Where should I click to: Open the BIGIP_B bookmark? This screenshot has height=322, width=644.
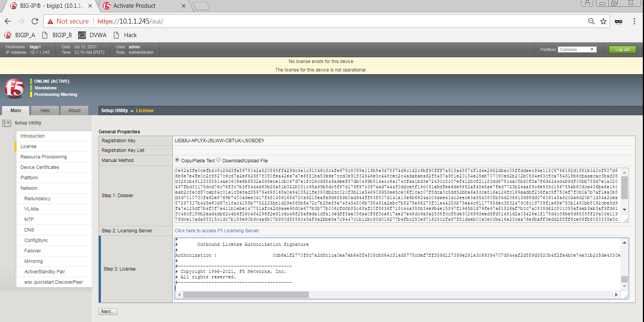[x=57, y=35]
